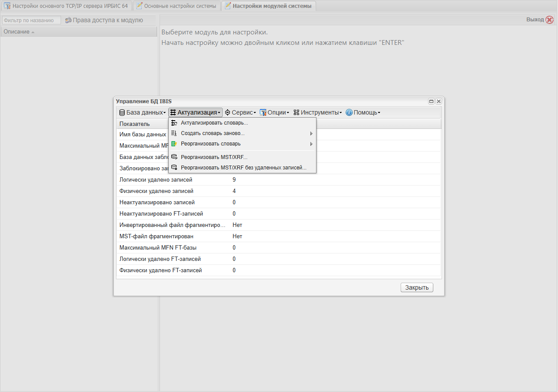Image resolution: width=558 pixels, height=392 pixels.
Task: Open the Инструменты dropdown menu
Action: tap(317, 112)
